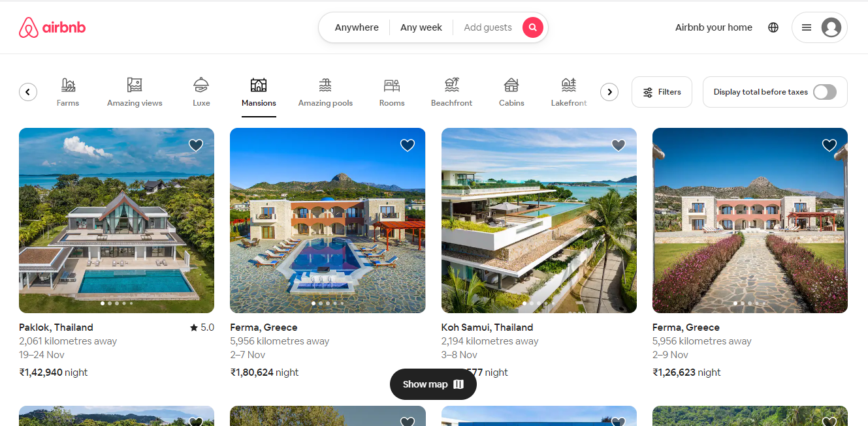Choose the Amazing pools category icon

pyautogui.click(x=325, y=85)
